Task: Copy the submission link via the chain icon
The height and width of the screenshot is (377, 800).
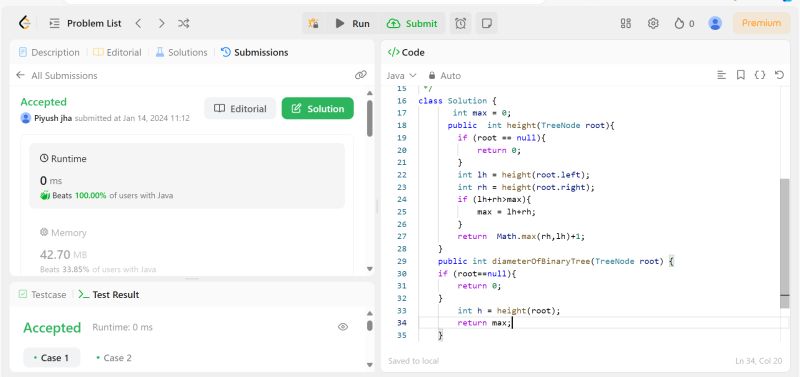Action: tap(361, 75)
